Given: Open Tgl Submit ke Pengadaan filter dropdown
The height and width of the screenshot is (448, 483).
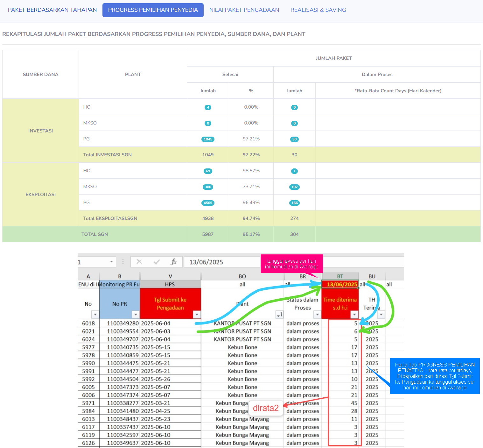Looking at the screenshot, I should coord(197,315).
